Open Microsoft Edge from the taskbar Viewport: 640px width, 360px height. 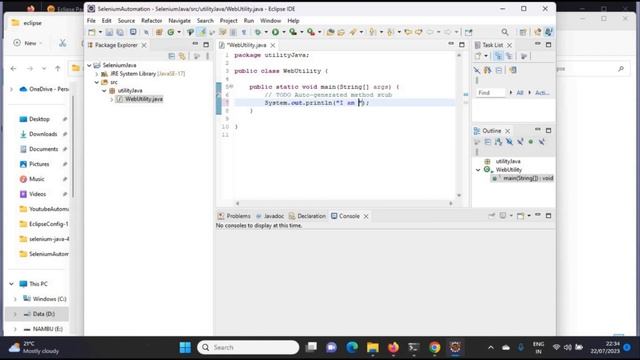[x=352, y=347]
